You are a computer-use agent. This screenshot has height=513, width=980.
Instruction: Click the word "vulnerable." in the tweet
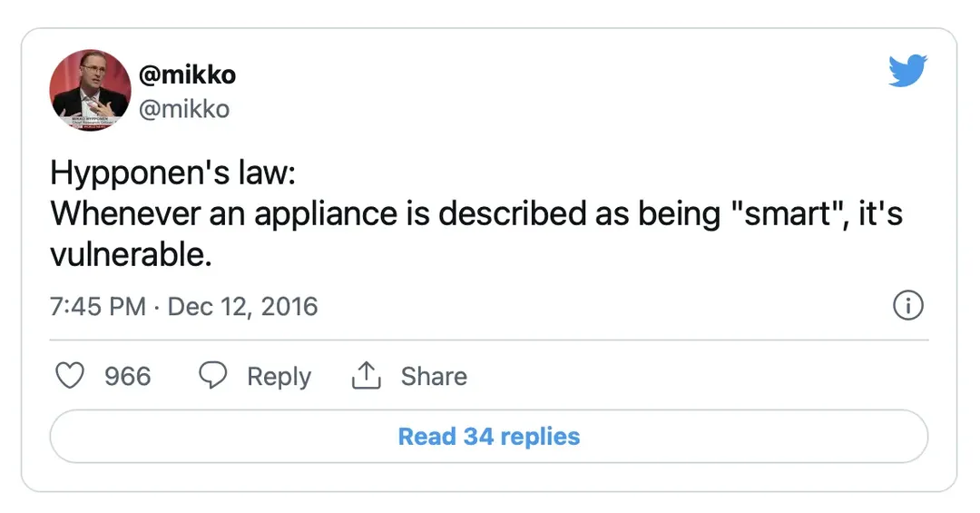pyautogui.click(x=132, y=256)
